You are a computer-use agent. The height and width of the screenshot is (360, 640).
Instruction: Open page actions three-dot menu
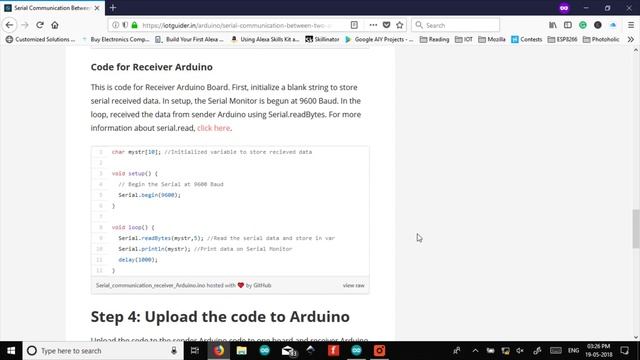coord(373,25)
